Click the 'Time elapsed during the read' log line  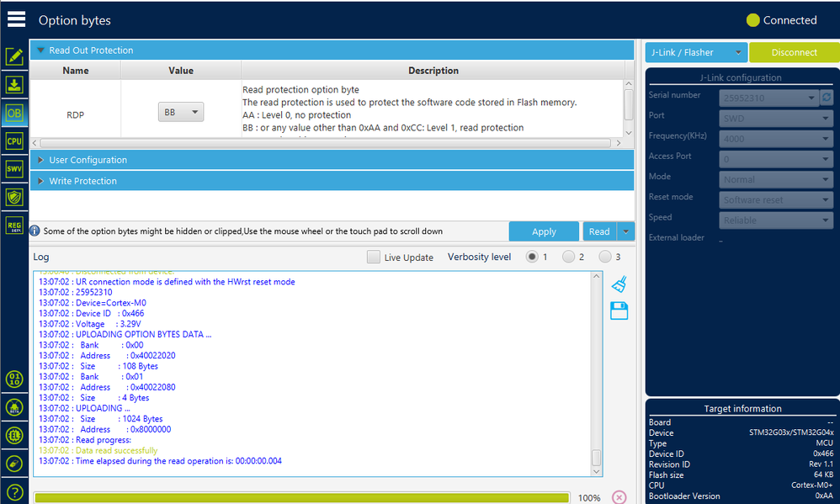[160, 461]
